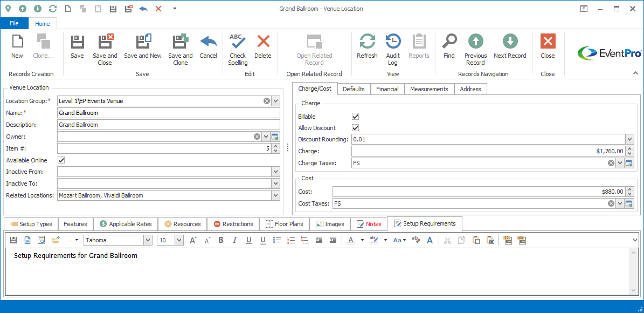Viewport: 644px width, 313px height.
Task: Open the font size dropdown
Action: coord(179,240)
